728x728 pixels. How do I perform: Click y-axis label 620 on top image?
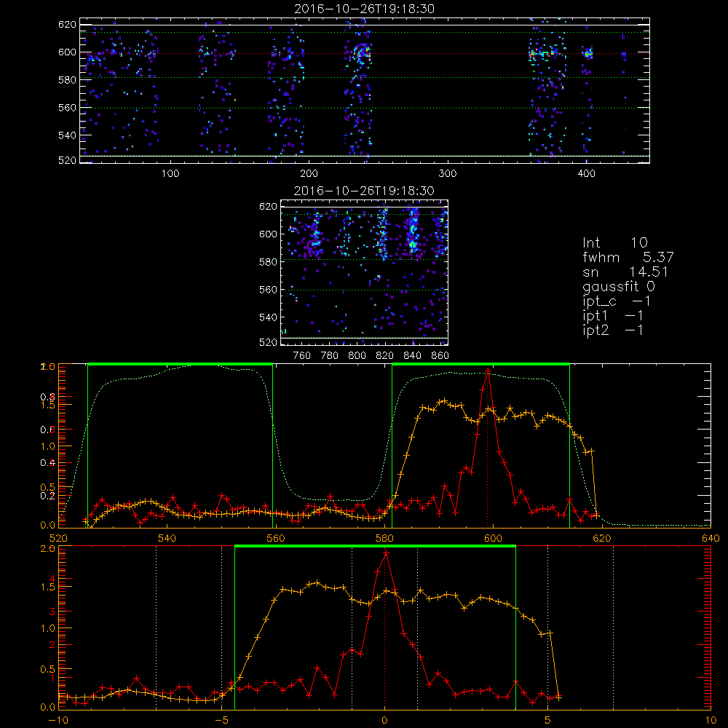67,25
